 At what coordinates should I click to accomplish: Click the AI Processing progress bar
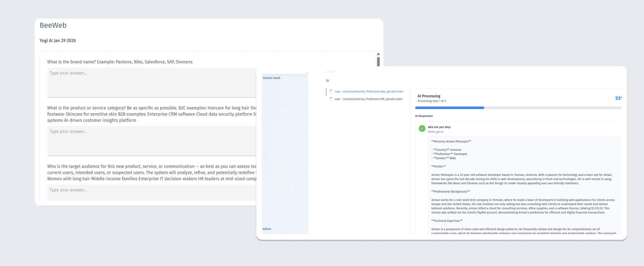518,108
